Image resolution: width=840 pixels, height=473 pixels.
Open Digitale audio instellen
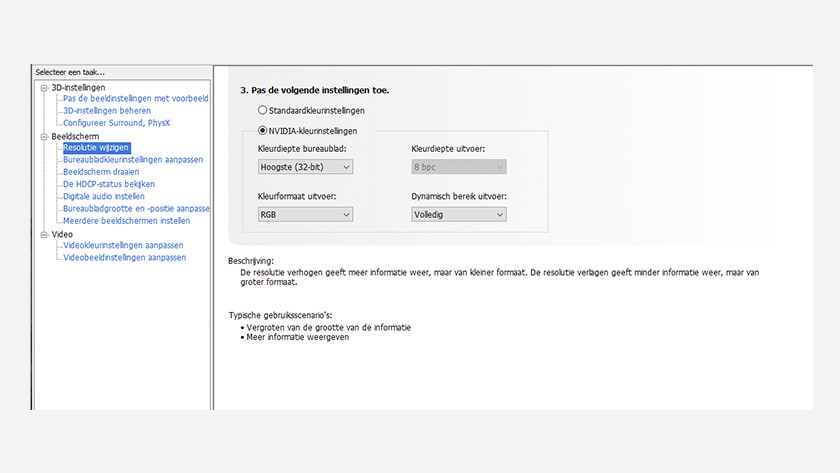click(x=103, y=196)
